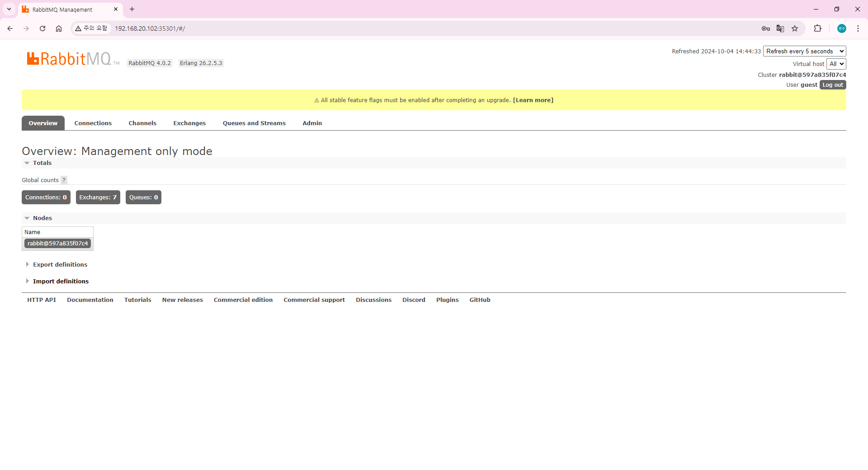Screen dimensions: 868x470
Task: Open the Discussions footer link
Action: [373, 300]
